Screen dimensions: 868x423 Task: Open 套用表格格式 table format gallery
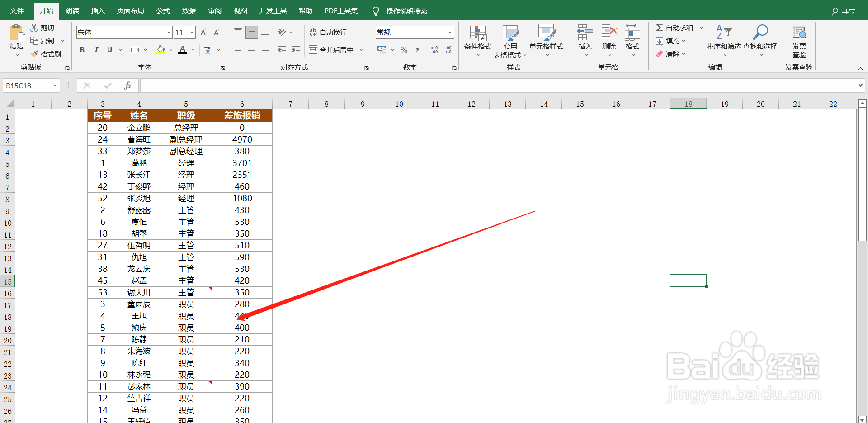click(510, 41)
